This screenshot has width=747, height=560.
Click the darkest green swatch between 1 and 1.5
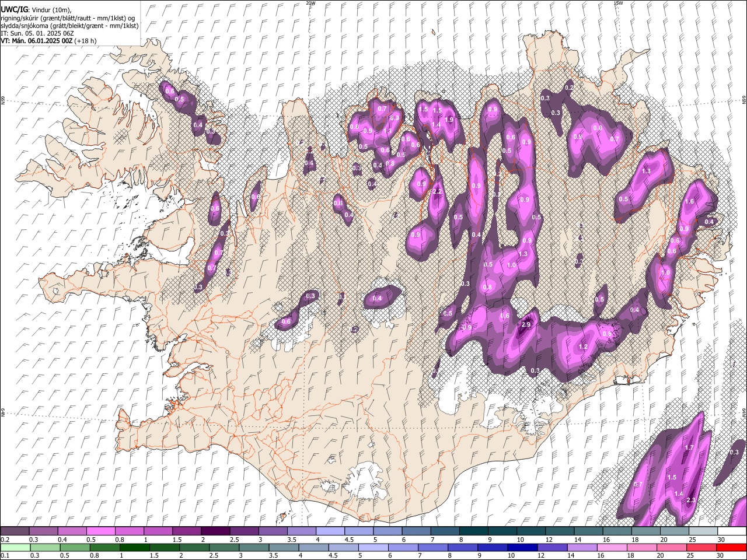pos(134,547)
